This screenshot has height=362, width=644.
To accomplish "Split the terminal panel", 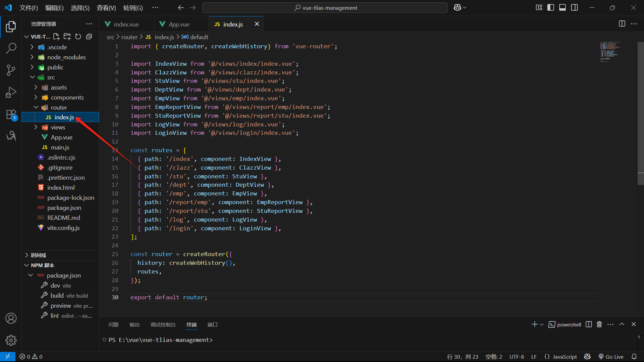I will 589,324.
